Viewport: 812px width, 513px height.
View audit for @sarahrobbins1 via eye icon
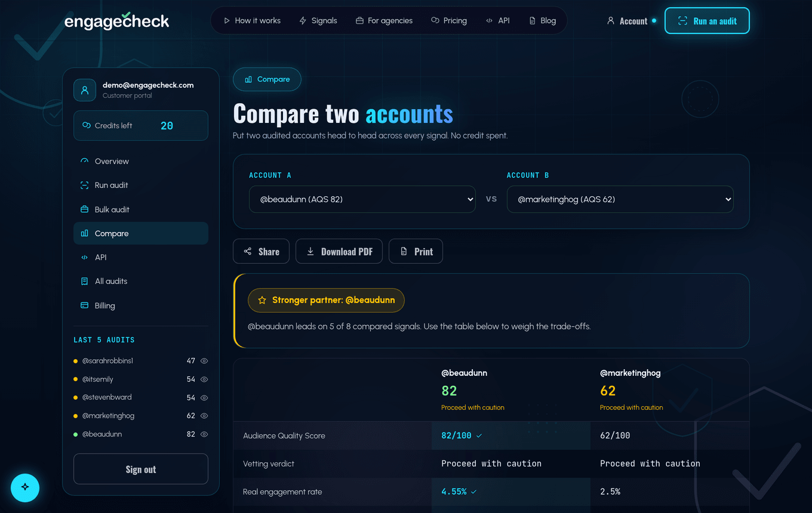point(204,361)
